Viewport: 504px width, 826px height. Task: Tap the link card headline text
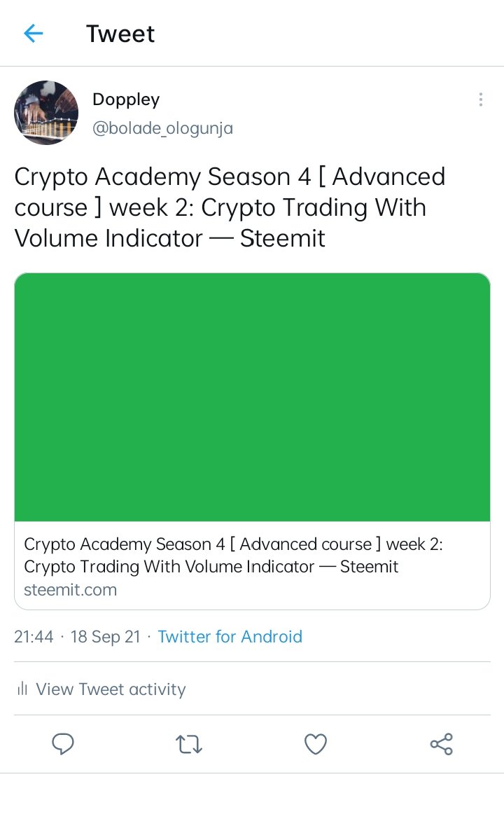(233, 556)
